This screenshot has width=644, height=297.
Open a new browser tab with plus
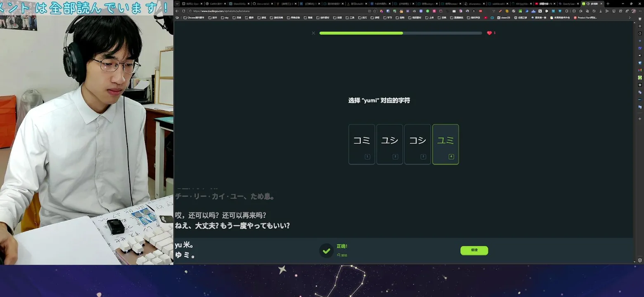pos(608,4)
